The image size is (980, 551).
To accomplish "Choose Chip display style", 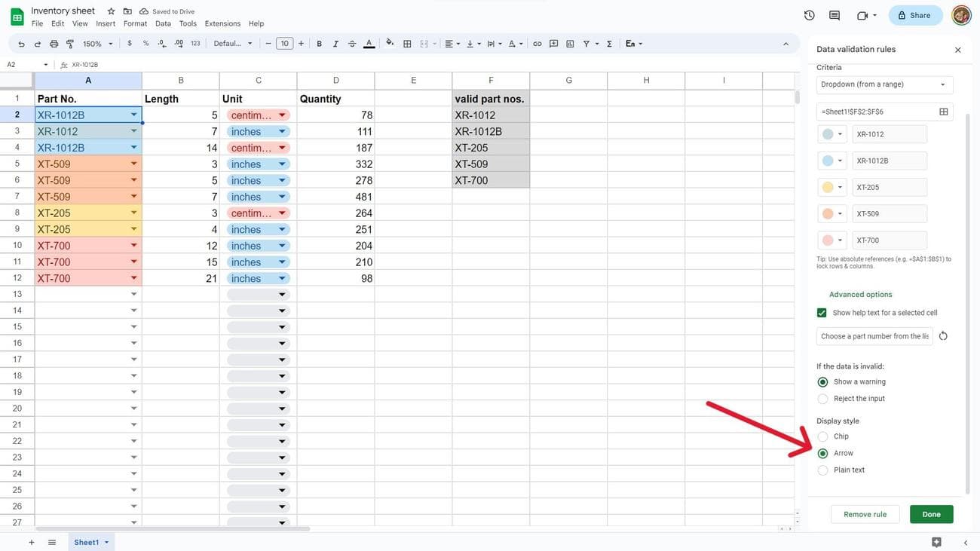I will [822, 436].
